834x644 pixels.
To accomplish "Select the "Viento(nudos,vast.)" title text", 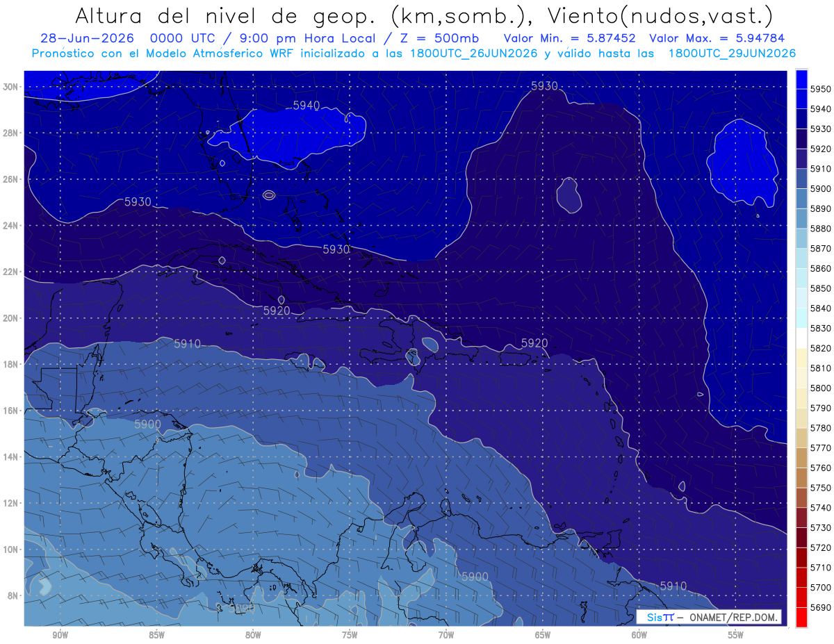I will 660,15.
